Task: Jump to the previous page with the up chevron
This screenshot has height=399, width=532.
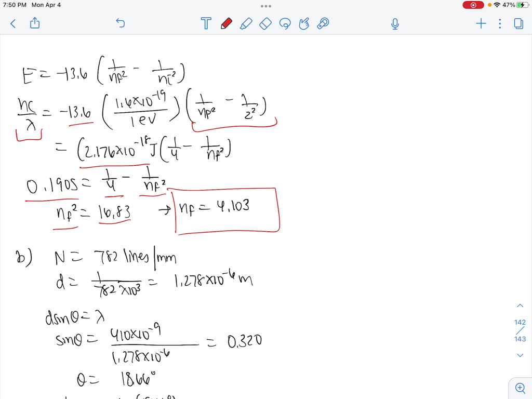Action: (x=520, y=305)
